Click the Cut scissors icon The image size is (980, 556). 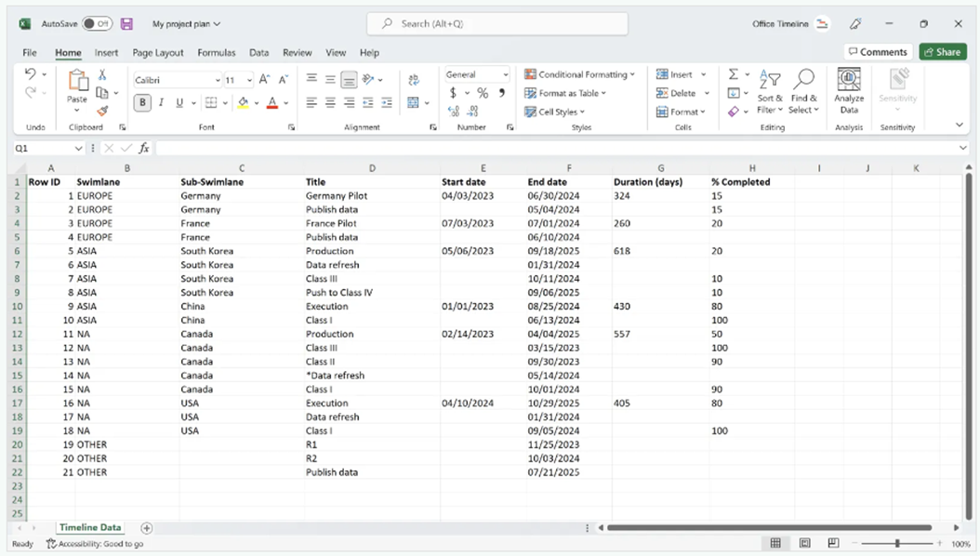(x=102, y=75)
